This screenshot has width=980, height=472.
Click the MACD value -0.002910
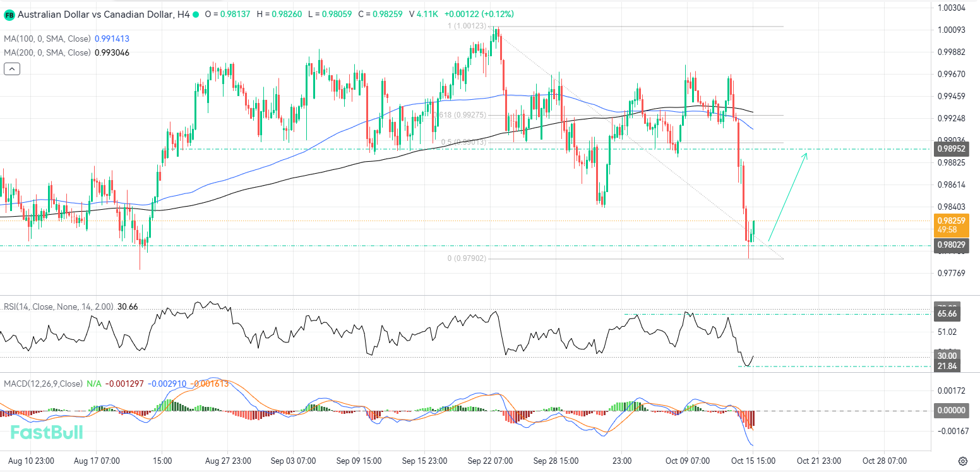(168, 384)
